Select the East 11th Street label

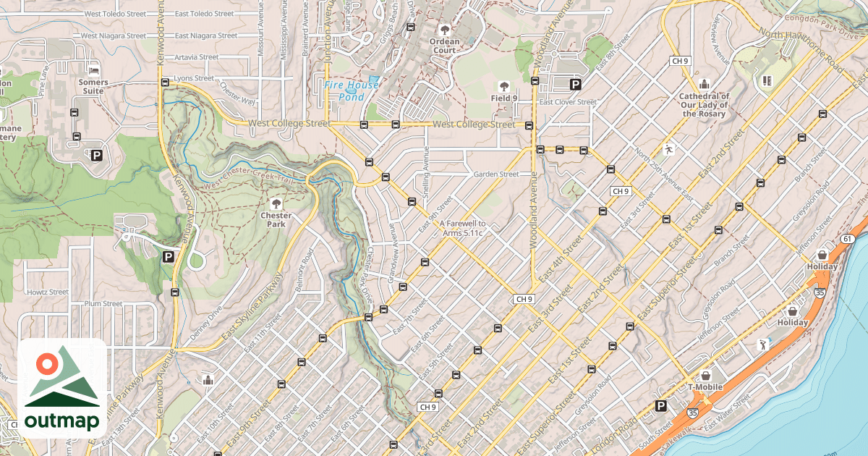(x=263, y=332)
